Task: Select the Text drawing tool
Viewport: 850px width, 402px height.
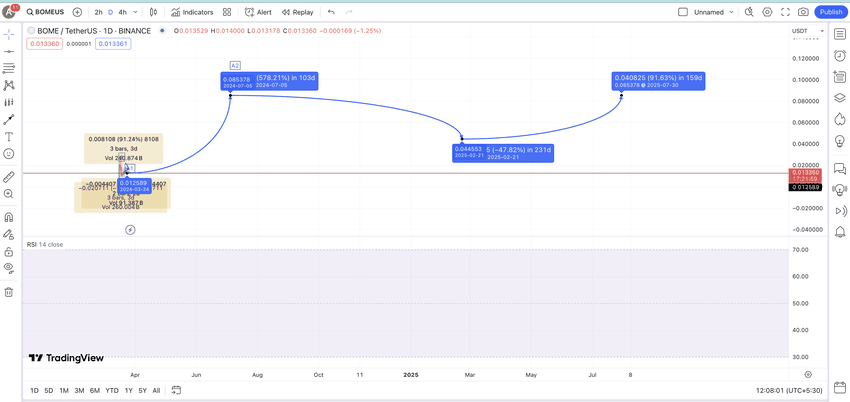Action: pos(9,137)
